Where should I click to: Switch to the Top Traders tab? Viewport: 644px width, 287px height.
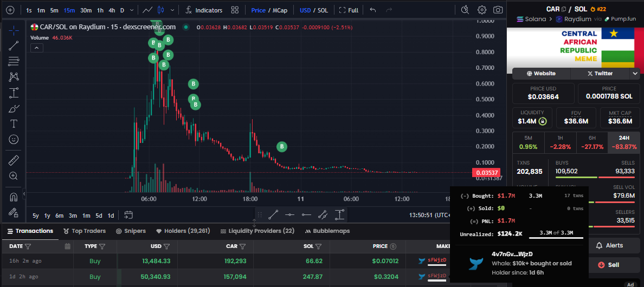[x=84, y=231]
